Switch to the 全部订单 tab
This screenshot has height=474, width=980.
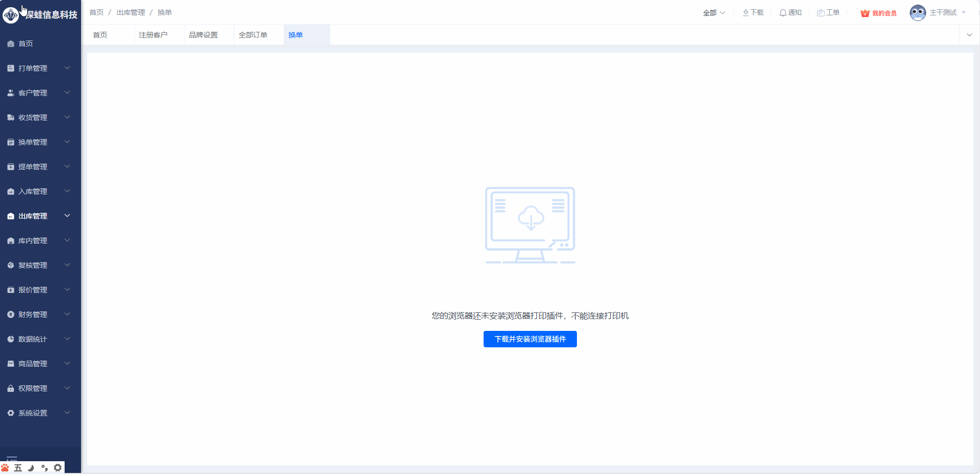(x=253, y=35)
